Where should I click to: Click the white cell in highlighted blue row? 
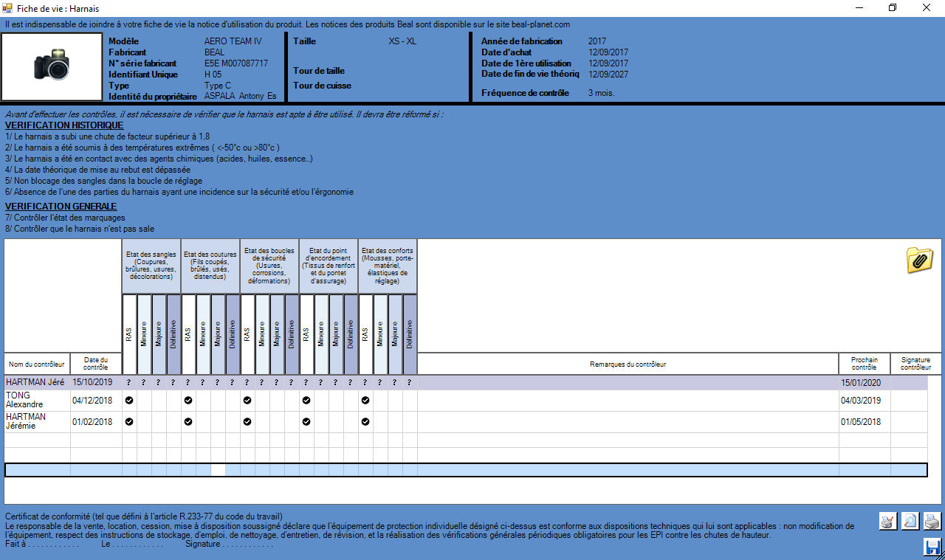218,470
